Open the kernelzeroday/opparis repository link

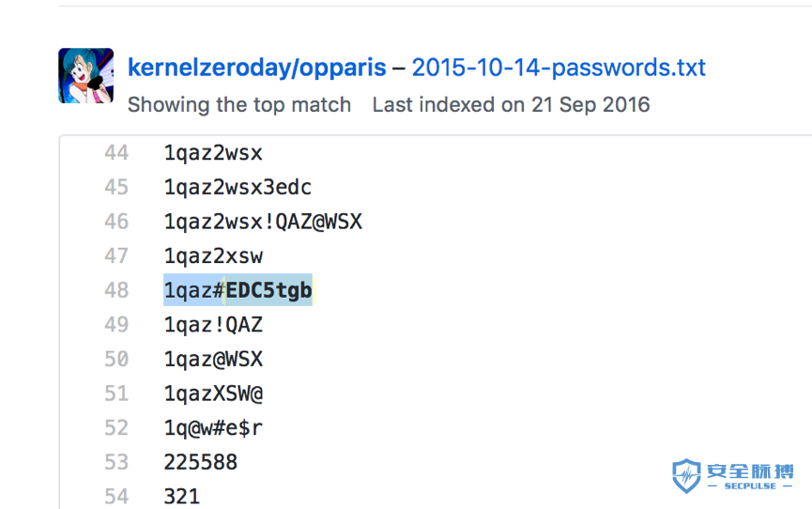[257, 68]
